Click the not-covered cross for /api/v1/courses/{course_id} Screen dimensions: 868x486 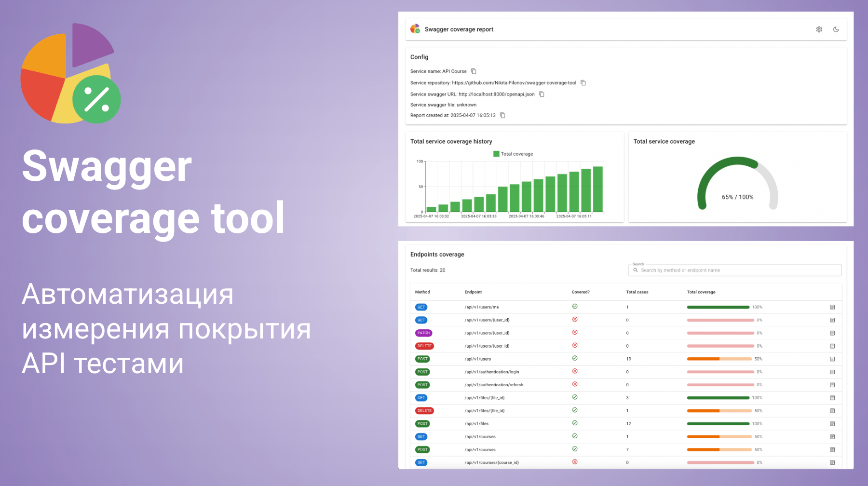pos(575,462)
